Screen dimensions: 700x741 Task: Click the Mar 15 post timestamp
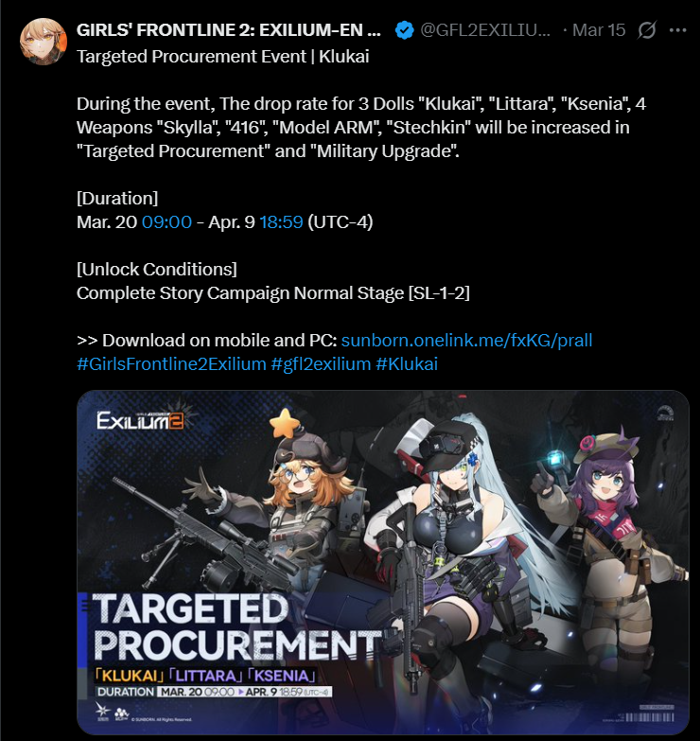[x=599, y=30]
